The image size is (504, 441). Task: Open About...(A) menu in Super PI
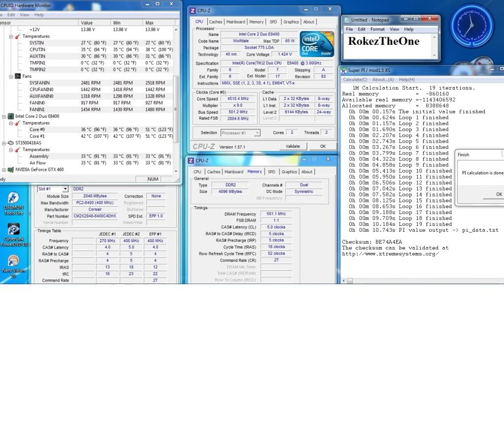(x=383, y=80)
